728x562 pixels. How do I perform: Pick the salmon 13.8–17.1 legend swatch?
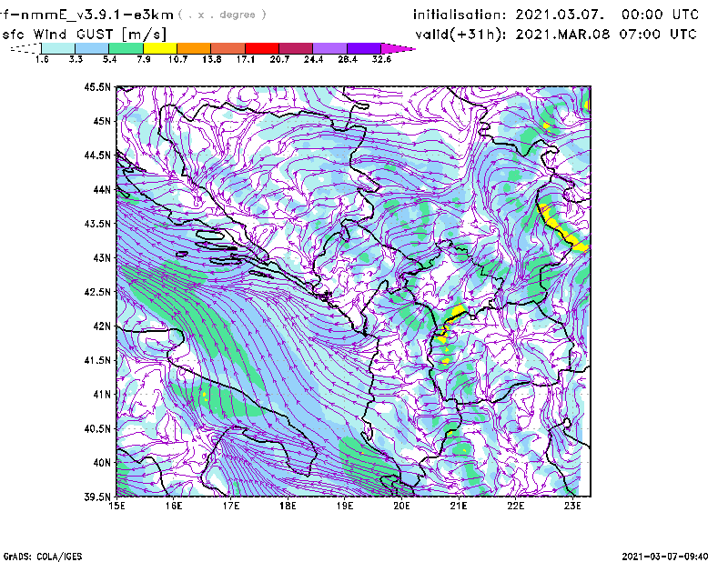[228, 48]
